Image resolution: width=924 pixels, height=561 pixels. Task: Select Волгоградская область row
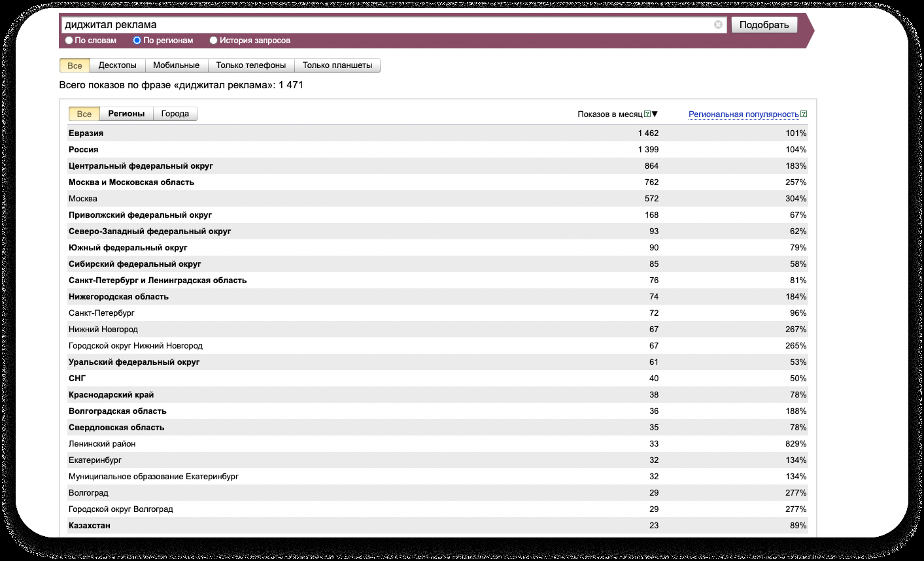pyautogui.click(x=438, y=411)
